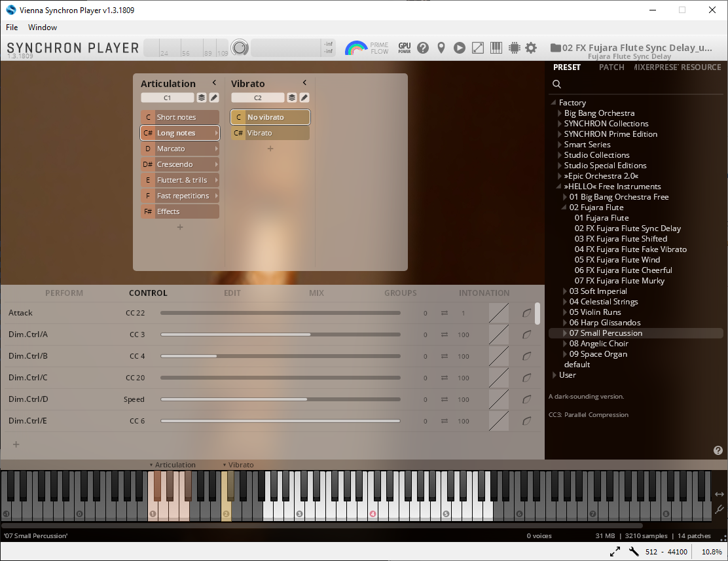Screen dimensions: 728x561
Task: Click the Articulation C1 key field
Action: tap(167, 98)
